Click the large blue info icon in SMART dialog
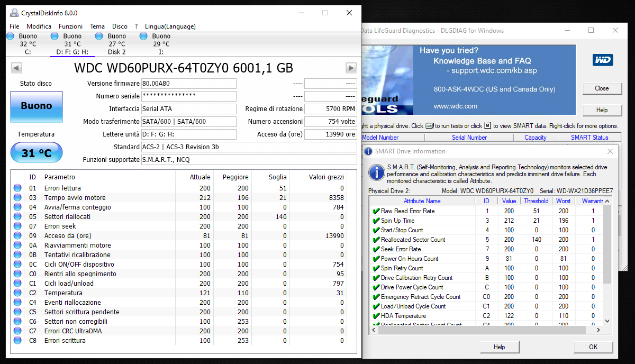The height and width of the screenshot is (364, 635). coord(377,172)
